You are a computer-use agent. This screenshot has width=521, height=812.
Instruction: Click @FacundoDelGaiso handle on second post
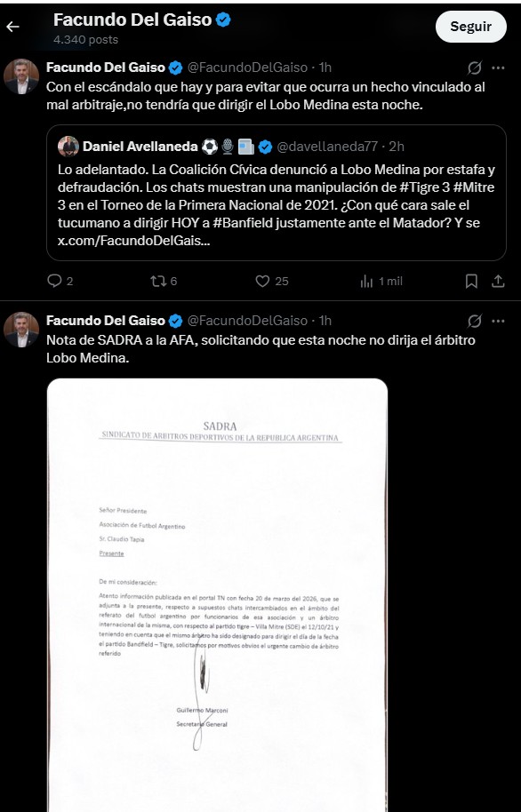click(247, 321)
